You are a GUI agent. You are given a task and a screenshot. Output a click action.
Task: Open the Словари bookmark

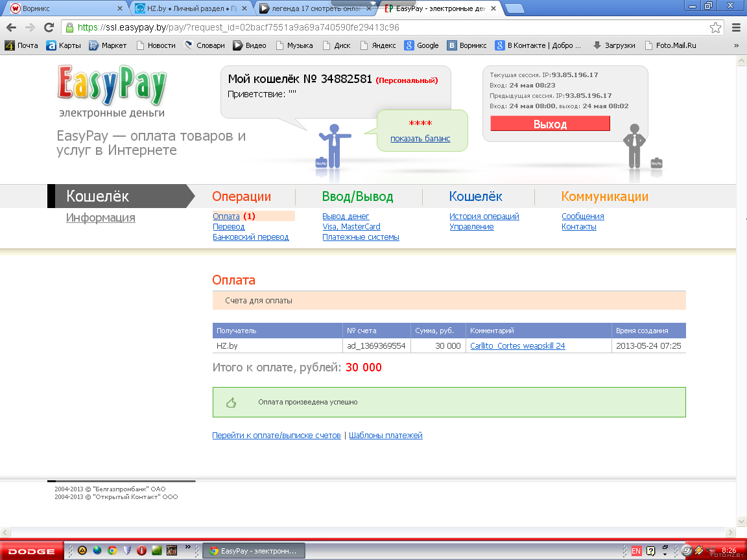(204, 45)
